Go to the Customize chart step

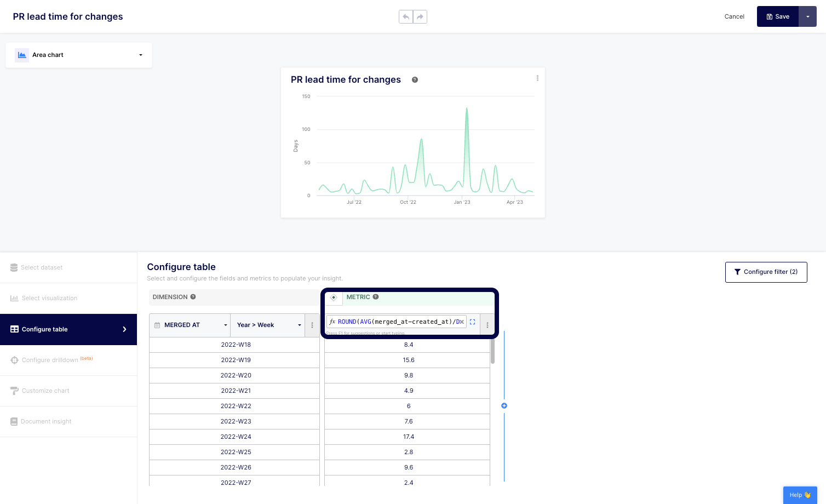coord(45,391)
